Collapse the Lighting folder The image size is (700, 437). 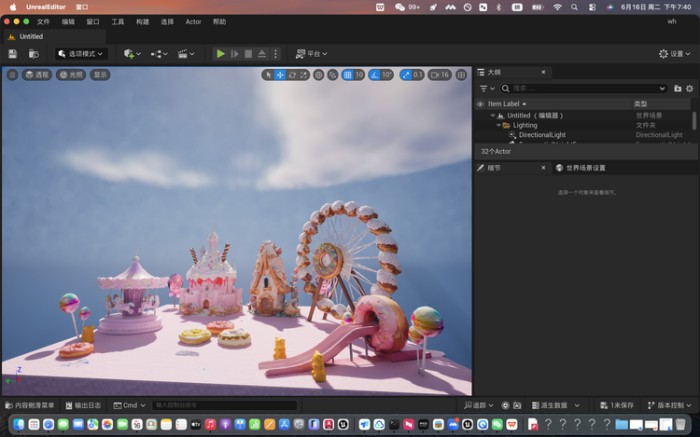pyautogui.click(x=498, y=125)
